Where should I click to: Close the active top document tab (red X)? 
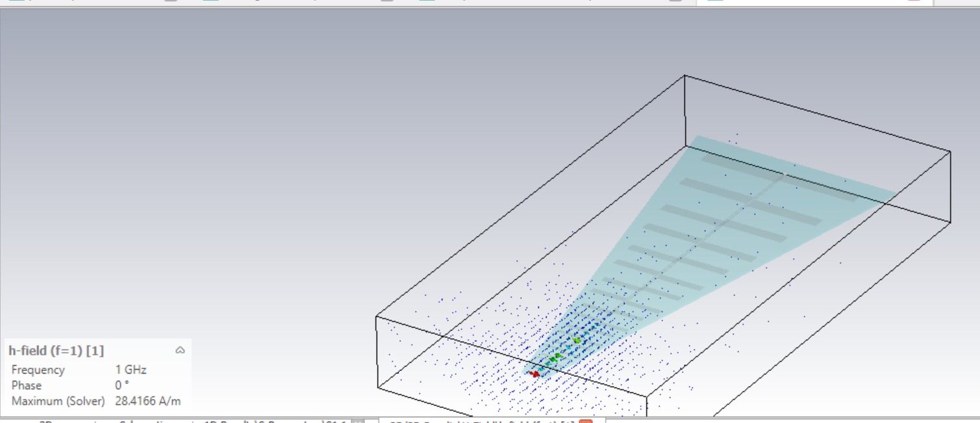(x=914, y=1)
